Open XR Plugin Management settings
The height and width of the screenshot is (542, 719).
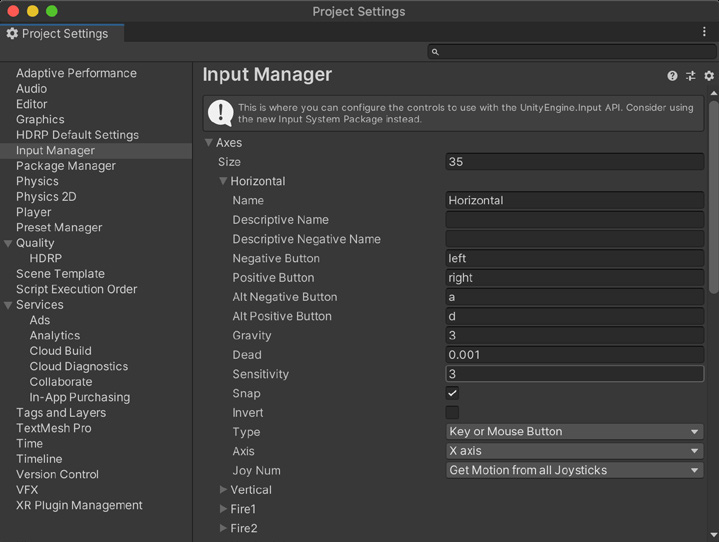tap(79, 505)
